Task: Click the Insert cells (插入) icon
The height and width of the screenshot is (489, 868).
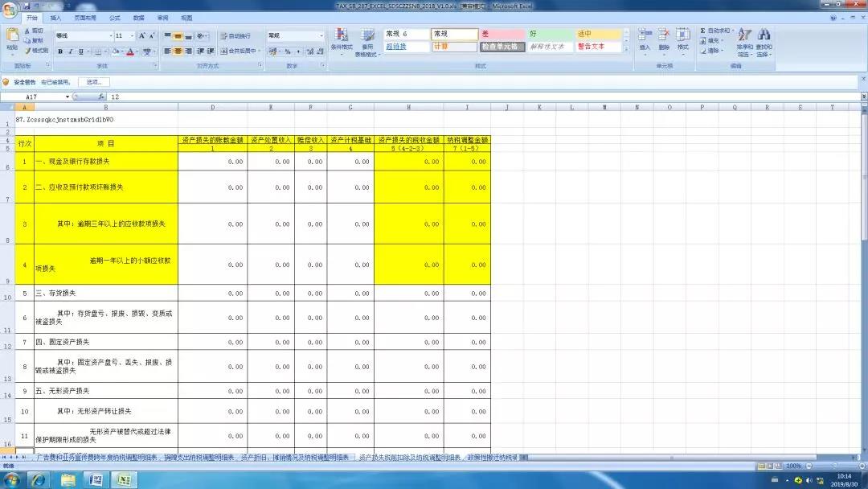Action: pos(645,40)
